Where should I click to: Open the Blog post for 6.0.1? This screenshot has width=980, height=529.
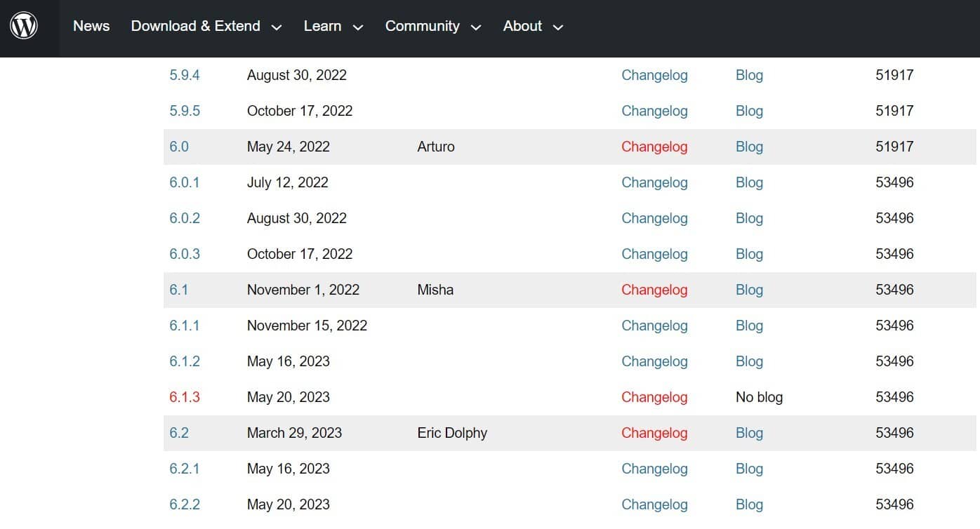coord(749,182)
